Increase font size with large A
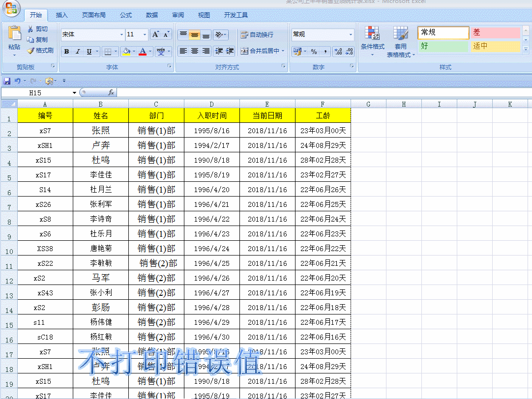532x399 pixels. point(155,34)
